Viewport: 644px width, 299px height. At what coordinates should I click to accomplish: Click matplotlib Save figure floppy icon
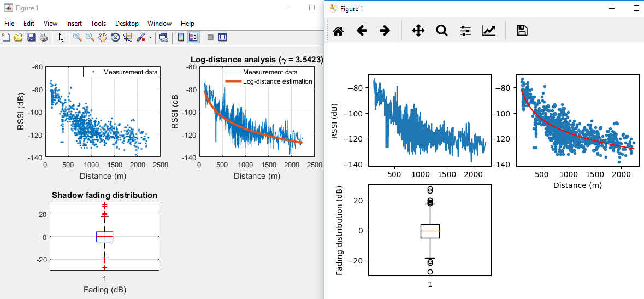coord(522,31)
